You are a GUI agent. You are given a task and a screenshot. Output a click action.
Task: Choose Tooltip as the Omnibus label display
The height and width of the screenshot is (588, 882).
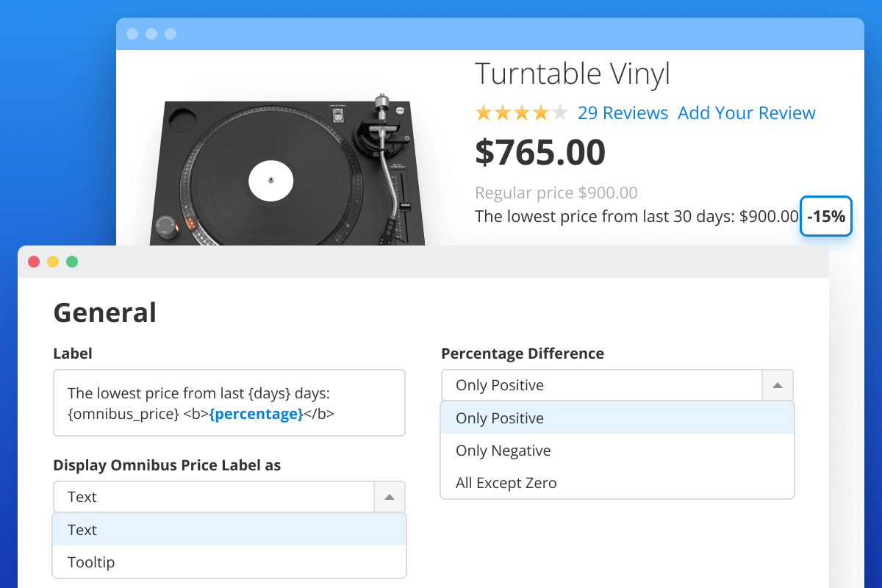tap(90, 562)
